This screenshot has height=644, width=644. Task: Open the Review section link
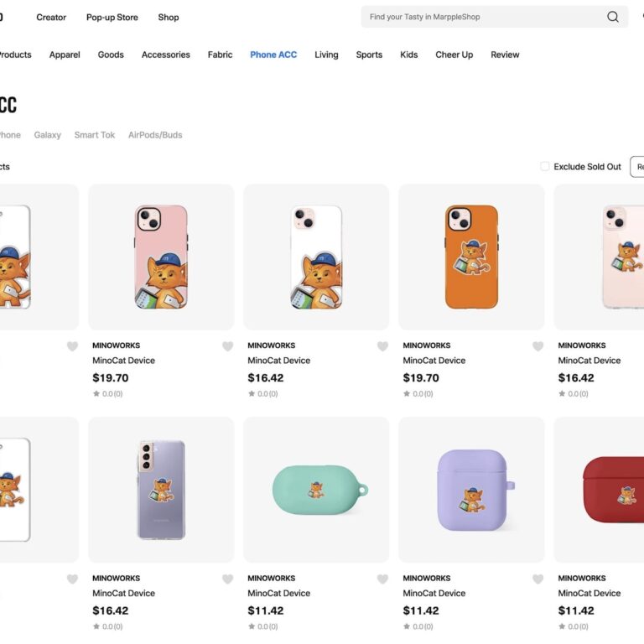click(x=505, y=55)
